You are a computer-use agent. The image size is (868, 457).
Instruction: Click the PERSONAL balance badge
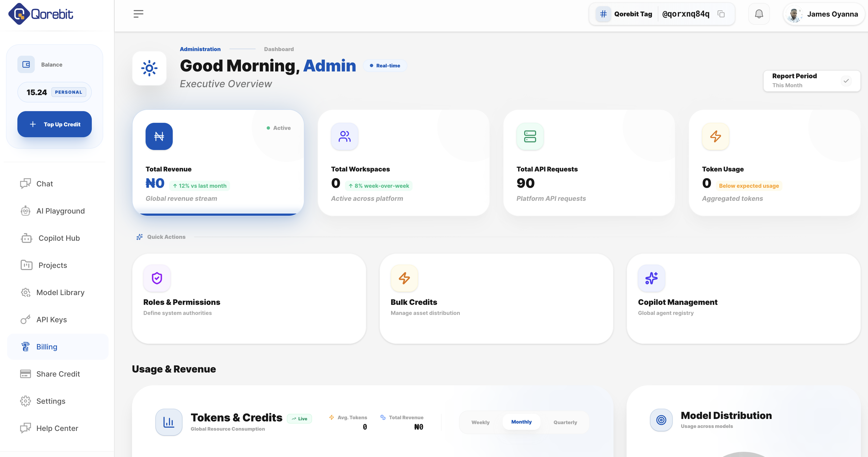pos(68,92)
